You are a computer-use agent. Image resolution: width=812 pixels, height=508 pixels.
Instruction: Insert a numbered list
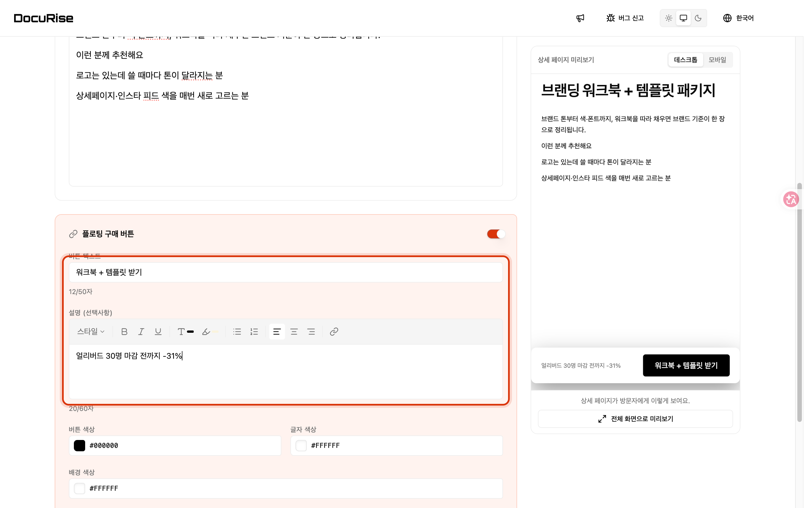(x=254, y=332)
